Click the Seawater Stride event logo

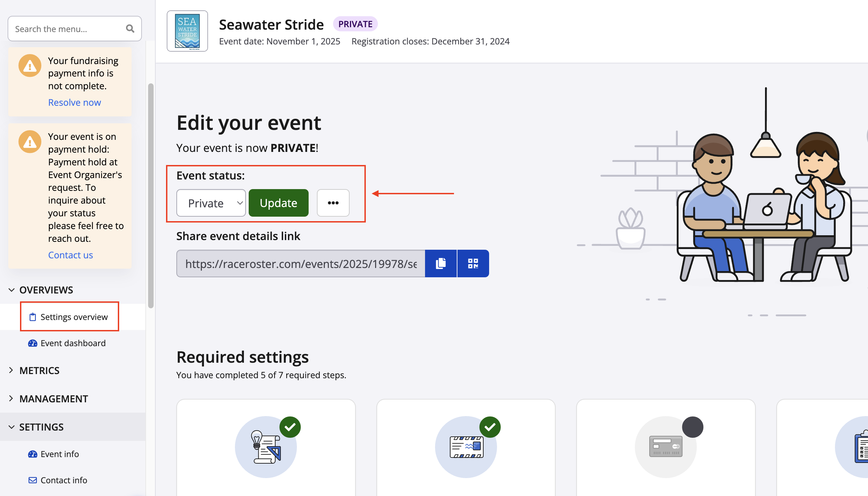click(x=187, y=31)
